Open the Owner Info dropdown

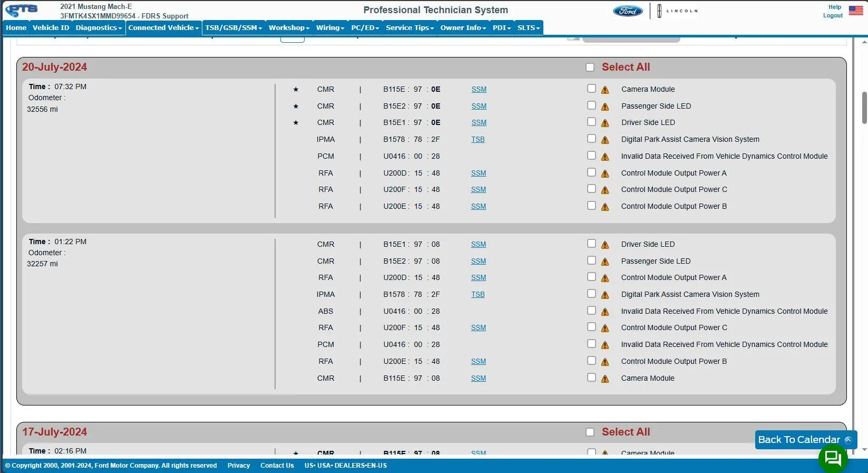pos(463,28)
